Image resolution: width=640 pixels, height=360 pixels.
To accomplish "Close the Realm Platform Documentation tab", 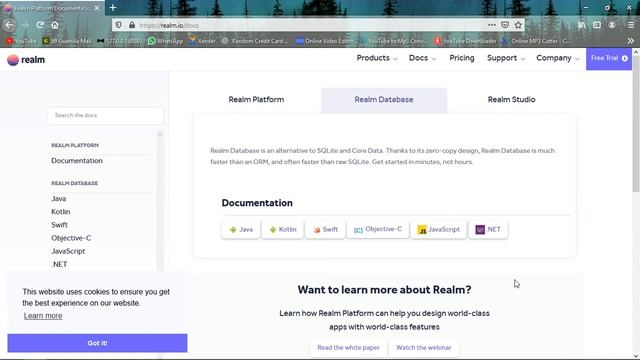I will pyautogui.click(x=97, y=8).
